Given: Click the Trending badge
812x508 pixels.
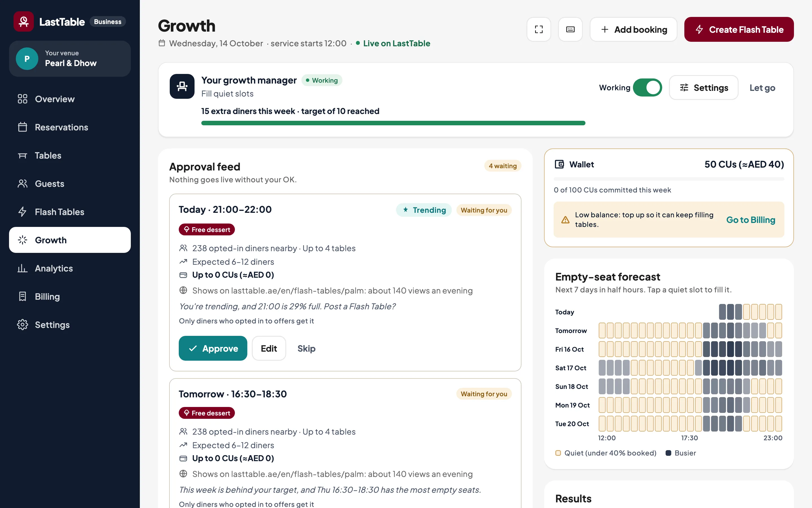Looking at the screenshot, I should coord(424,210).
